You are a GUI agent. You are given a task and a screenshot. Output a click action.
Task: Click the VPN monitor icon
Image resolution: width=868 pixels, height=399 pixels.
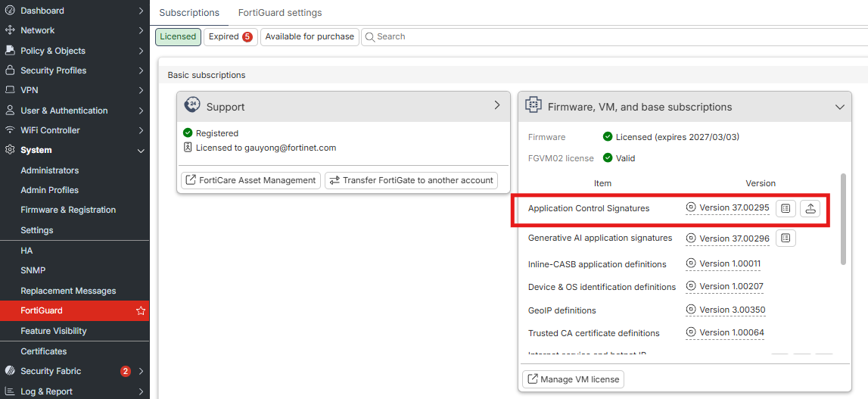point(9,90)
